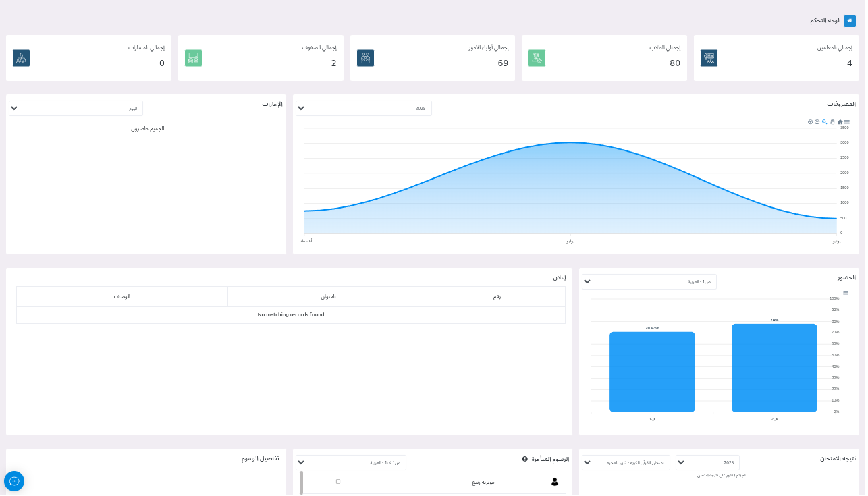
Task: Open the expenses year 2025 dropdown
Action: [x=363, y=109]
